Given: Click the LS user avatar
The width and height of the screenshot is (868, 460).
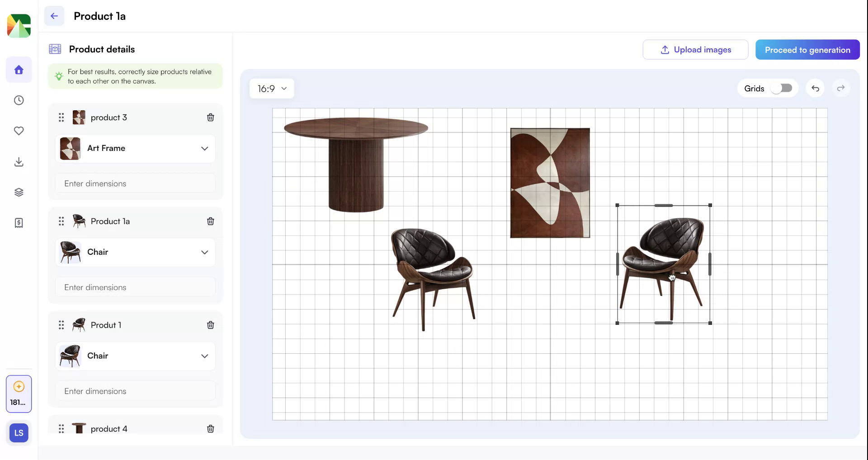Looking at the screenshot, I should tap(19, 432).
